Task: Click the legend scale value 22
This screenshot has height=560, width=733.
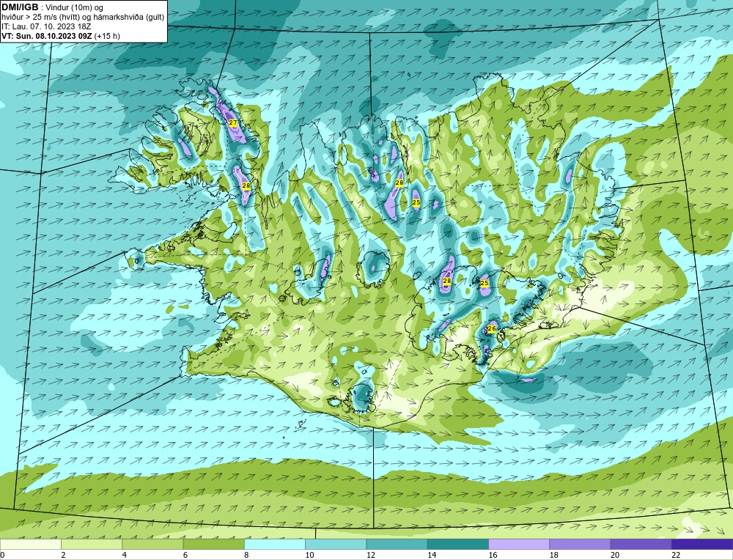Action: [x=676, y=555]
